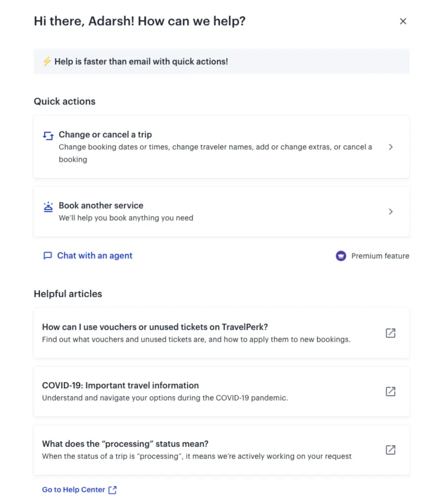Open processing status article external link icon

click(390, 450)
